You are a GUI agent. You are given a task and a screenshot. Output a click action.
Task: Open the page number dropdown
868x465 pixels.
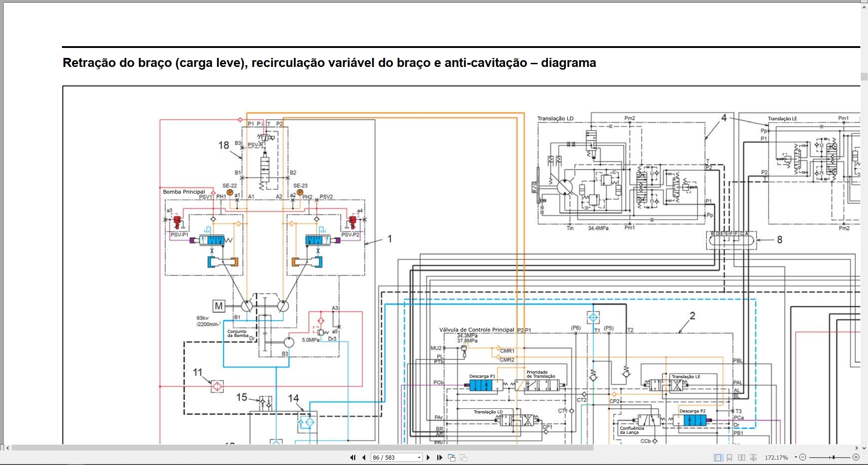coord(419,458)
